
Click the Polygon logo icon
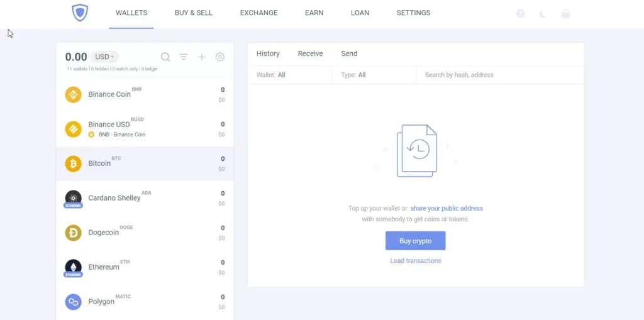74,302
